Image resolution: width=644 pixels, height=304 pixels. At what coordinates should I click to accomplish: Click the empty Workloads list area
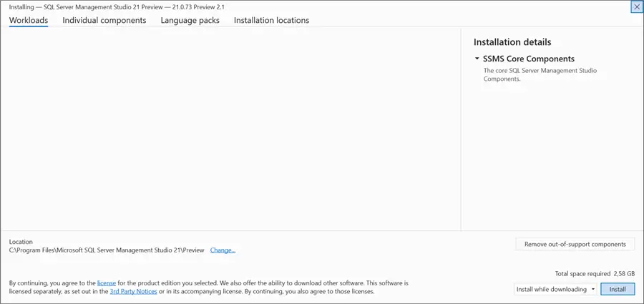pos(230,129)
